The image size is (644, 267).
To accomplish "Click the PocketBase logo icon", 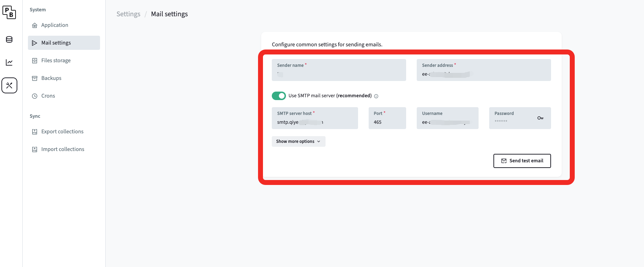I will [x=9, y=12].
